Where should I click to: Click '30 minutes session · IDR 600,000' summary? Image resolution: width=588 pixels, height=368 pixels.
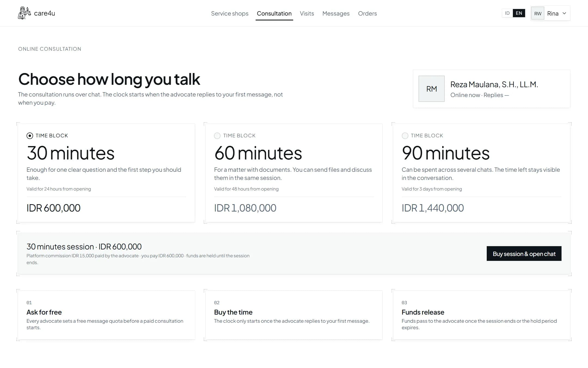(x=84, y=246)
